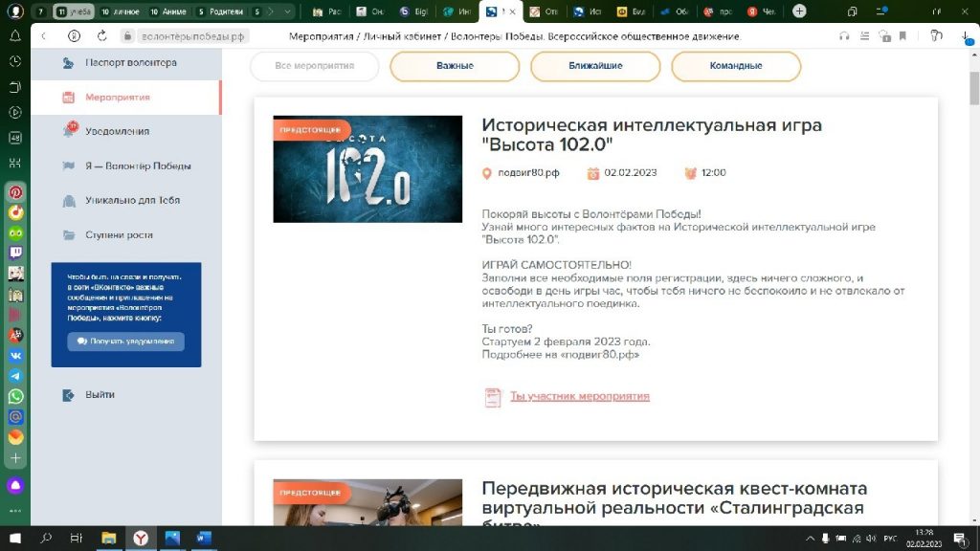
Task: Open Task View on the taskbar
Action: pos(77,538)
